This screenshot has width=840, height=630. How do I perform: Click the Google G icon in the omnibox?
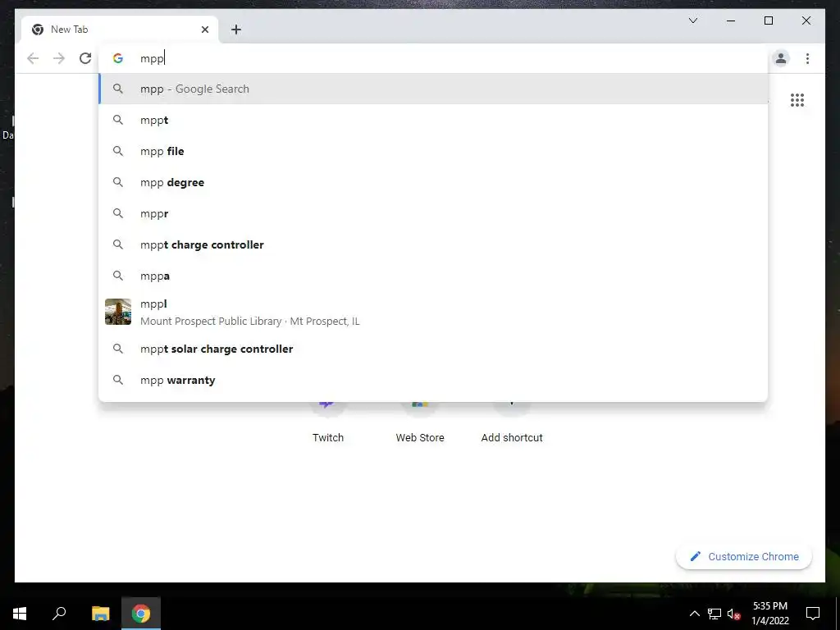coord(118,58)
